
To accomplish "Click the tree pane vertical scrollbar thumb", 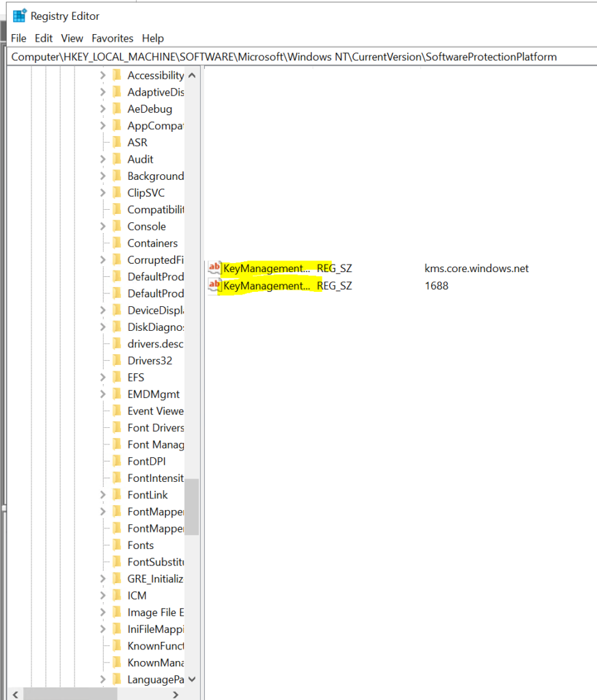I will coord(192,507).
